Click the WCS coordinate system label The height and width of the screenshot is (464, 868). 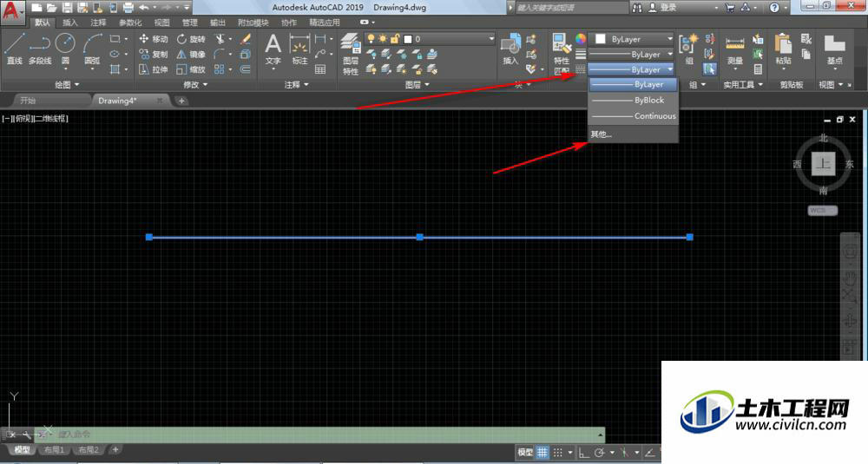821,210
